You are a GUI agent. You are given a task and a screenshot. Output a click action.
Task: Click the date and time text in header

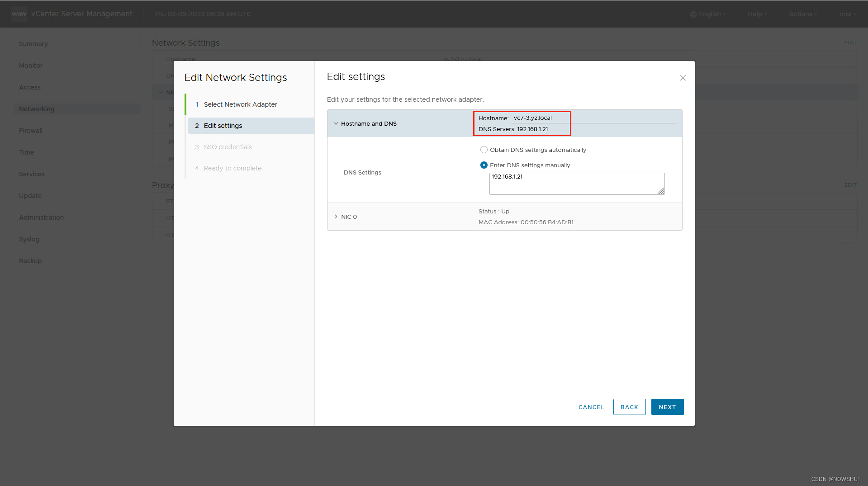203,14
